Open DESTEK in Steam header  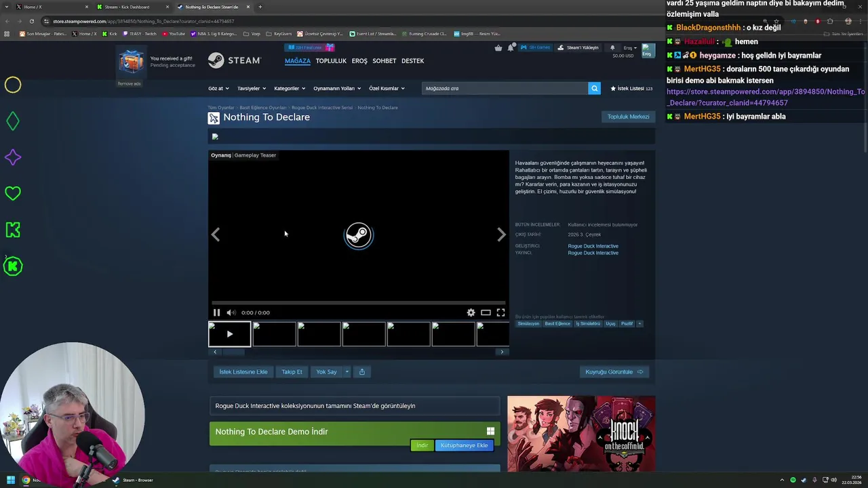(412, 61)
